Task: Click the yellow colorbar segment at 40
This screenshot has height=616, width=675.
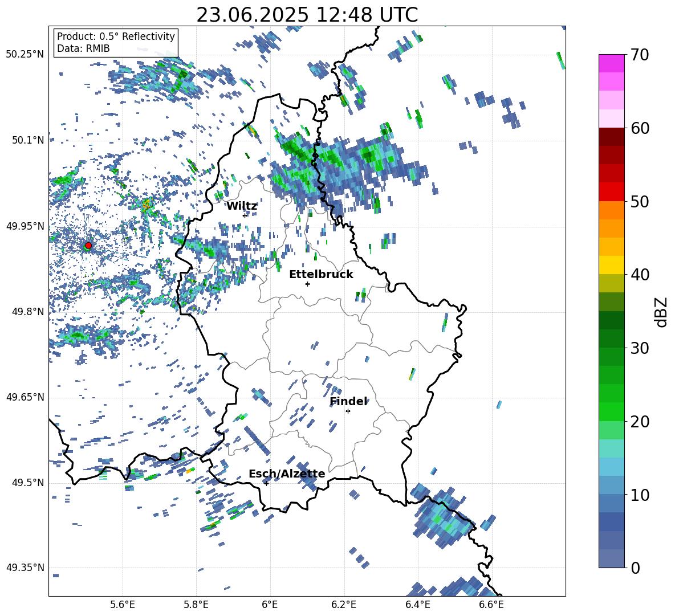Action: [x=611, y=265]
